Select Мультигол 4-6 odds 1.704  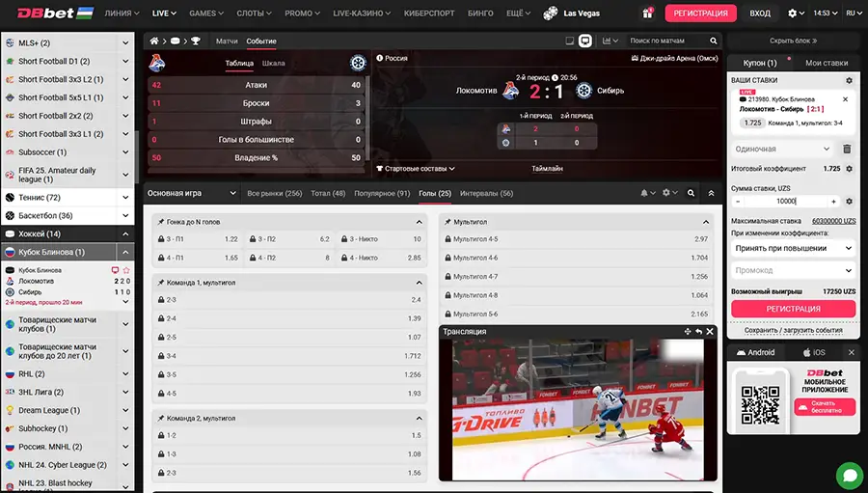tap(577, 258)
